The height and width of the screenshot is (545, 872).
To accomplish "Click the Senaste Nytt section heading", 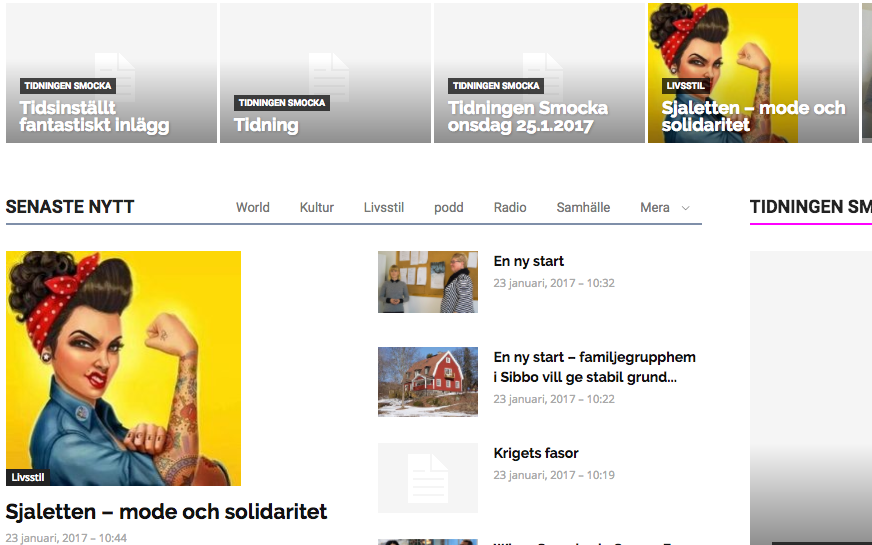I will click(x=70, y=207).
